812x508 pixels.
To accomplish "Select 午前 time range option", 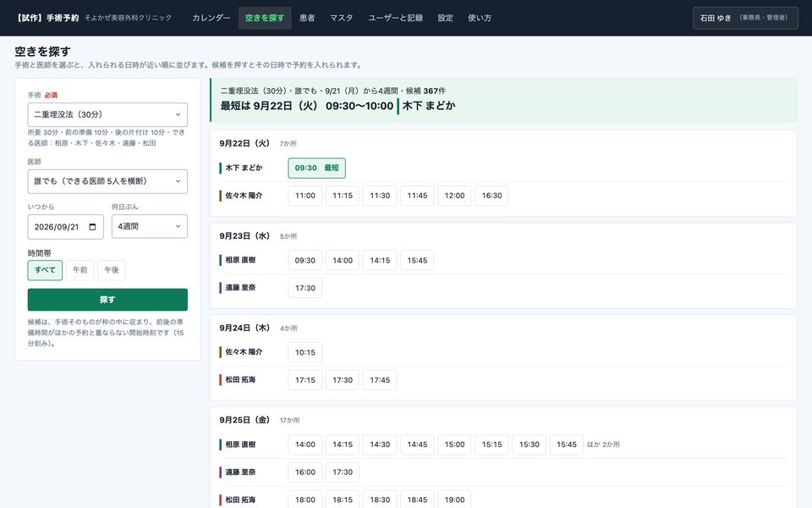I will (x=80, y=270).
